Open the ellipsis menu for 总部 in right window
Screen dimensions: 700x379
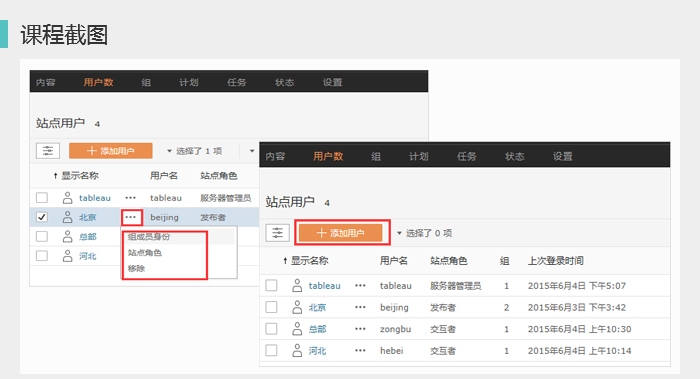click(360, 329)
